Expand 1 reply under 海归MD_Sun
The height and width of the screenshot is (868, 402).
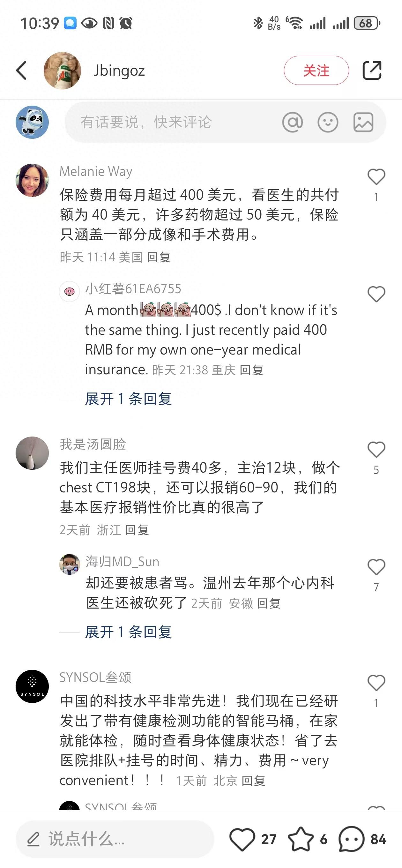click(x=128, y=632)
